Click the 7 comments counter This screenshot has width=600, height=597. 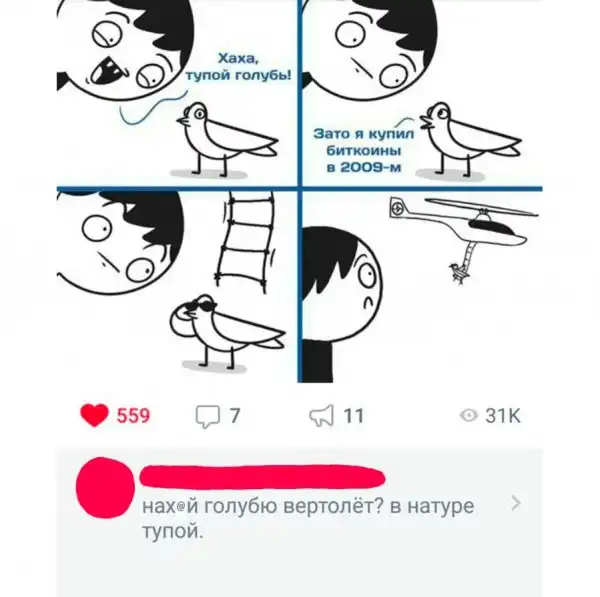point(235,416)
